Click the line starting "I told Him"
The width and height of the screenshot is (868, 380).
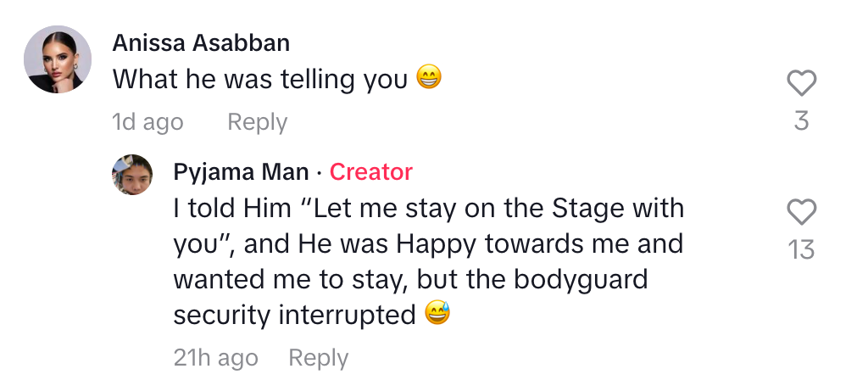pos(428,208)
